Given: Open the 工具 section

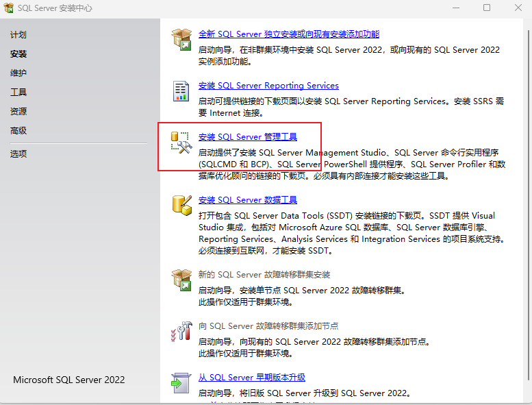Looking at the screenshot, I should 18,92.
